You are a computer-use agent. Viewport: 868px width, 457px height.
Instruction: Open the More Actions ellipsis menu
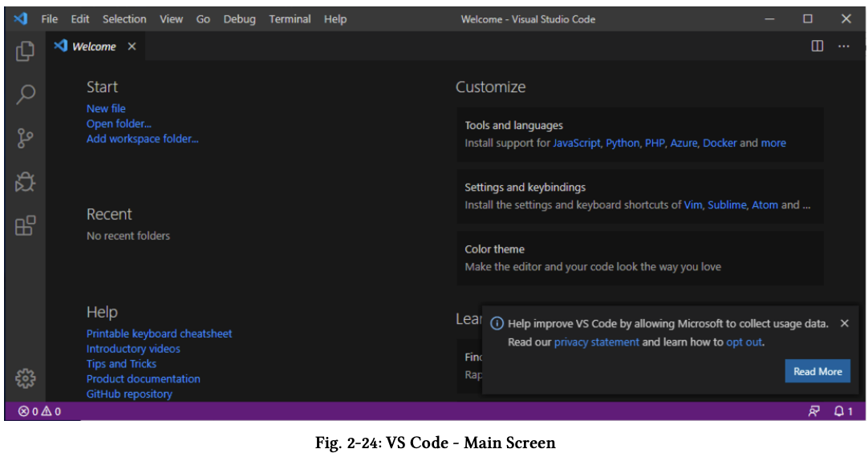tap(844, 46)
